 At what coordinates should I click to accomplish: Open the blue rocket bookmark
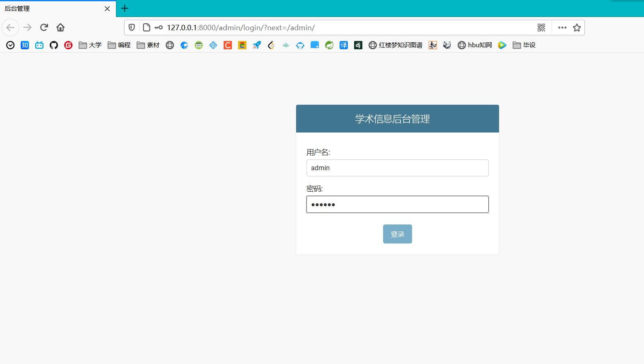[x=257, y=45]
